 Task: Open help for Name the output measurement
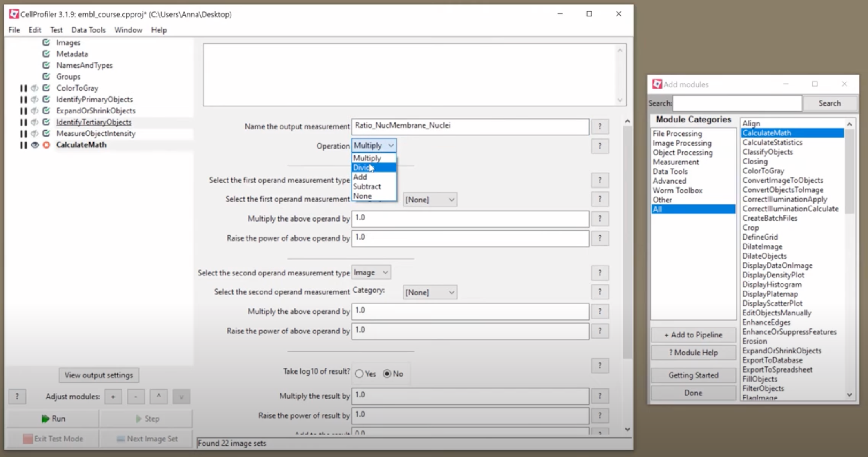(600, 126)
